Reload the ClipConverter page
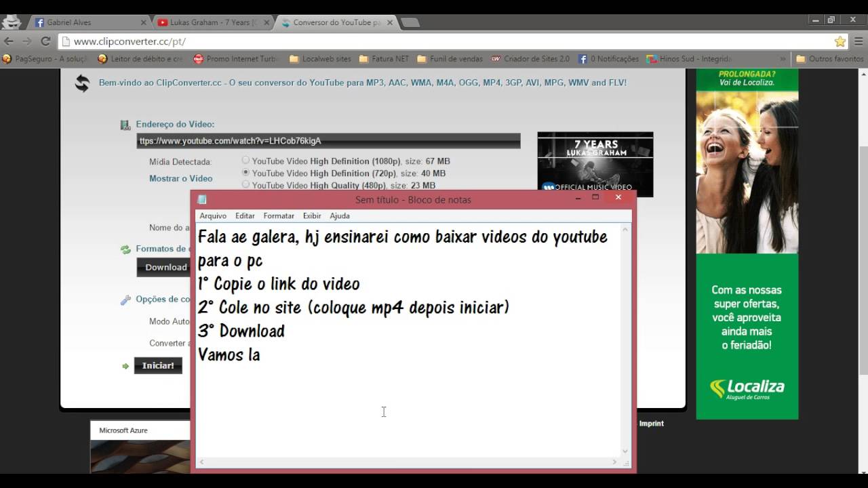This screenshot has width=868, height=488. click(45, 41)
